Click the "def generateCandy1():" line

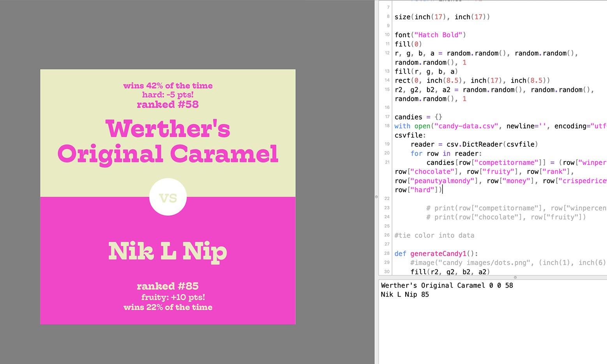pyautogui.click(x=436, y=253)
